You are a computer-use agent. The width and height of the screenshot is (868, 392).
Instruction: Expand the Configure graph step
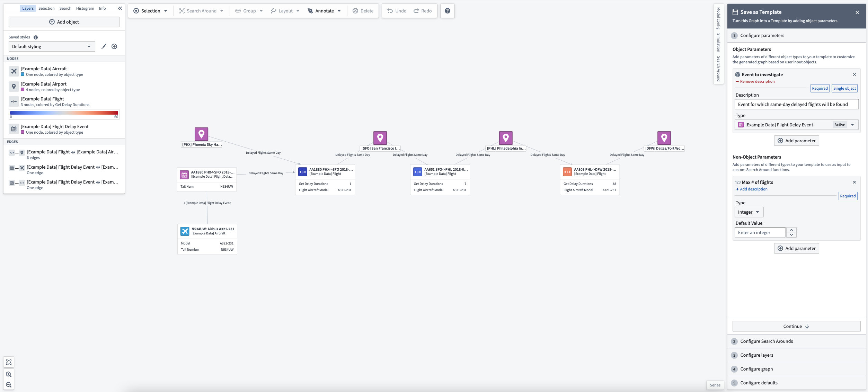797,369
